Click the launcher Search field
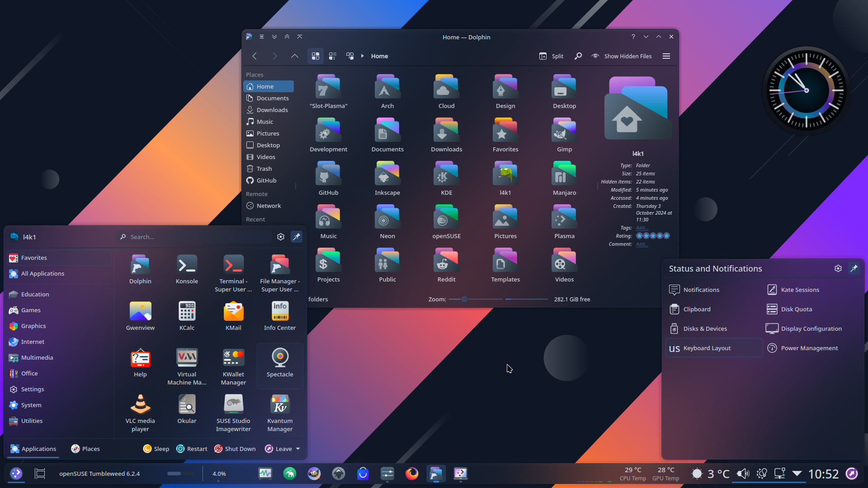The height and width of the screenshot is (488, 868). coord(194,237)
